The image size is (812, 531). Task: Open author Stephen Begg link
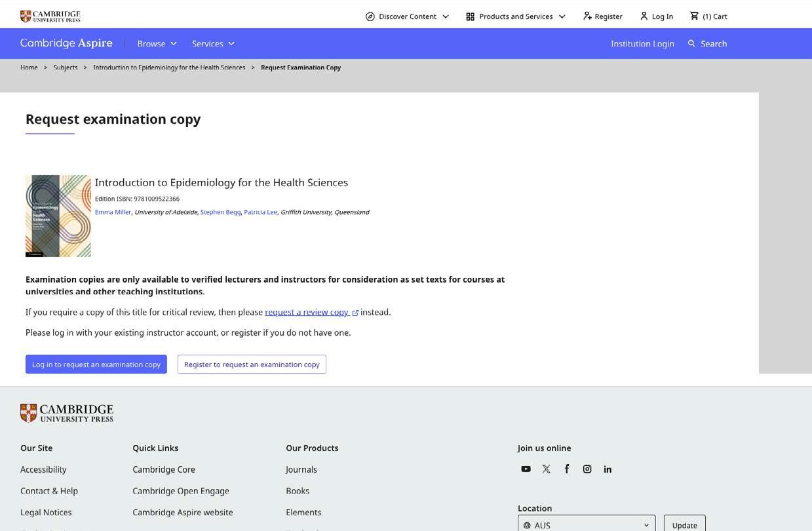(220, 212)
